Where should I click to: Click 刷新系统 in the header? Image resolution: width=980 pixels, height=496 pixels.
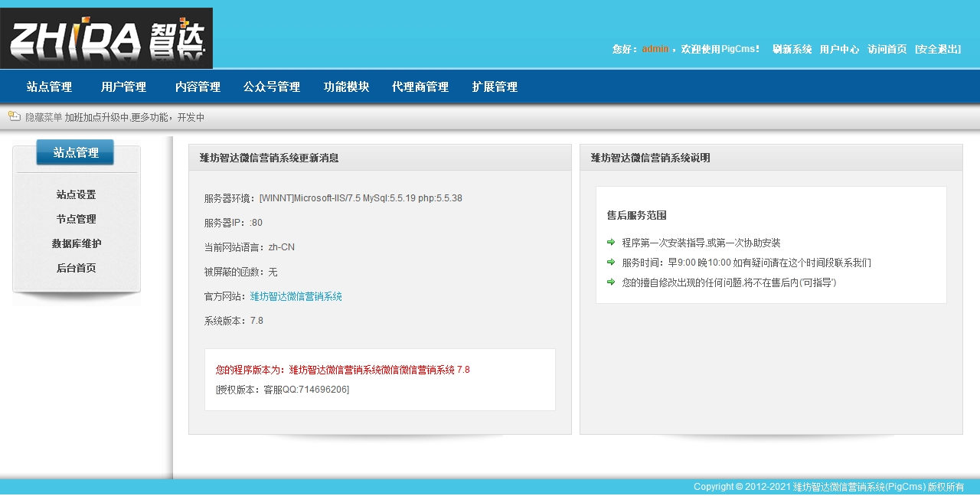coord(792,49)
